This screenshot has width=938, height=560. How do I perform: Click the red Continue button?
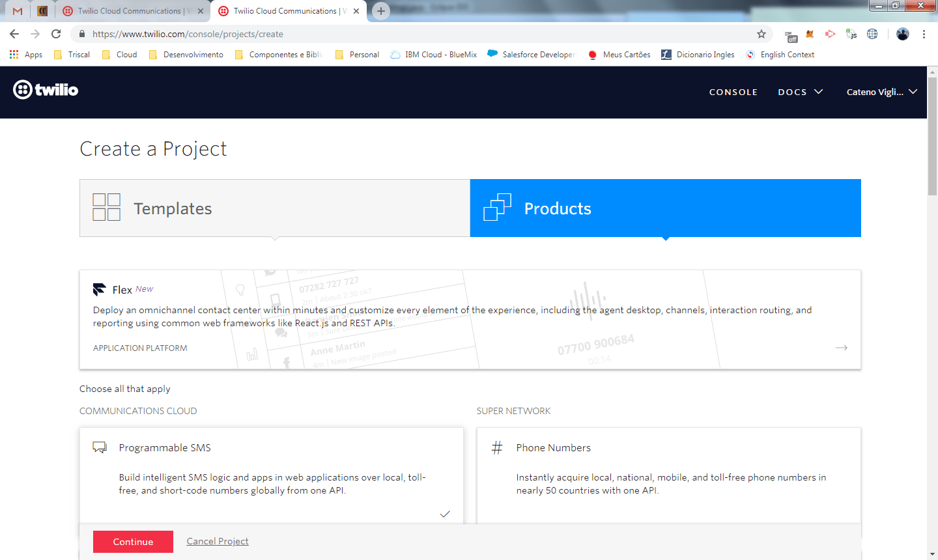pos(133,542)
